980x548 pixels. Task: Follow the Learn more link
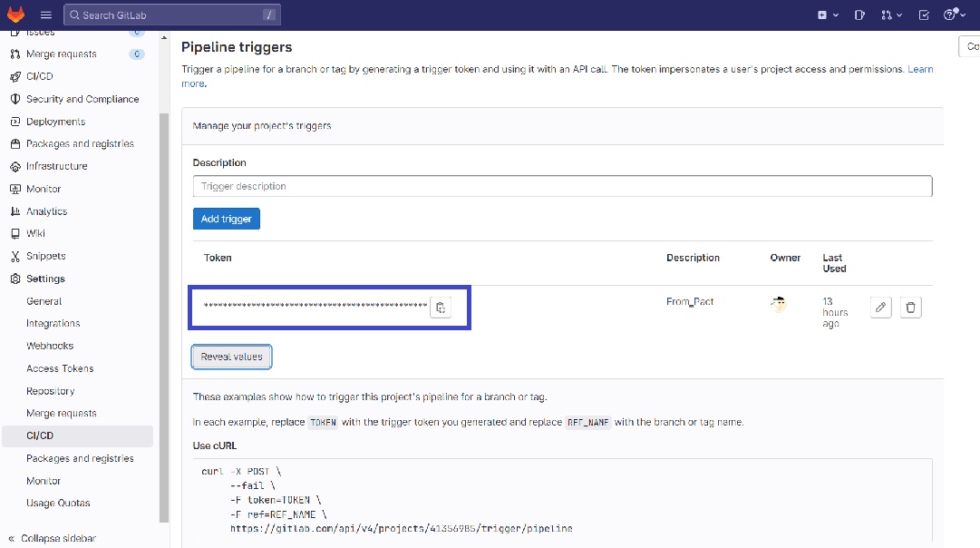920,69
